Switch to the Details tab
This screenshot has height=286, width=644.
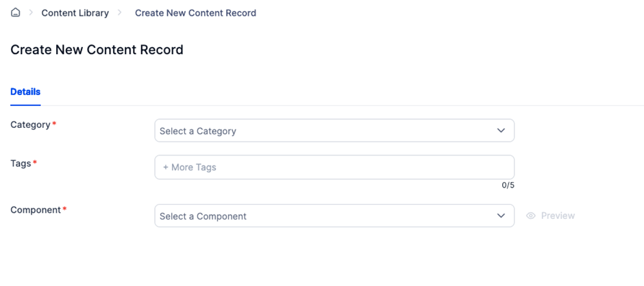coord(25,92)
